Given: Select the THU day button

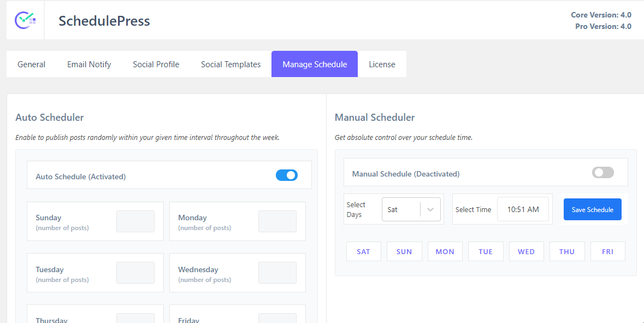Looking at the screenshot, I should (567, 251).
